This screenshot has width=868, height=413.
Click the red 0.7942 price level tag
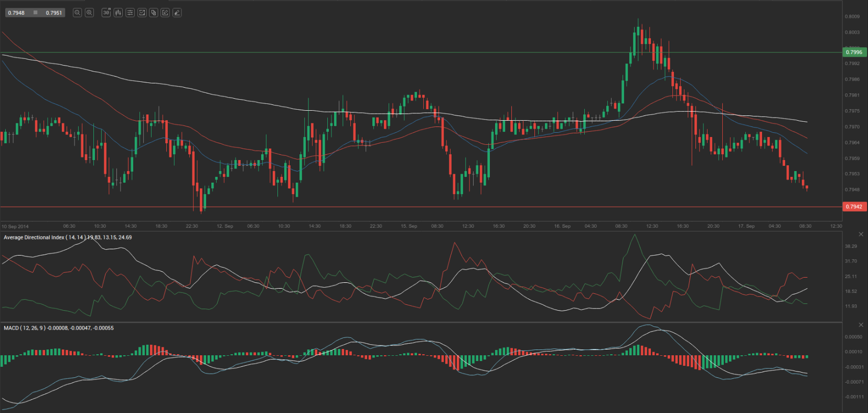(854, 207)
